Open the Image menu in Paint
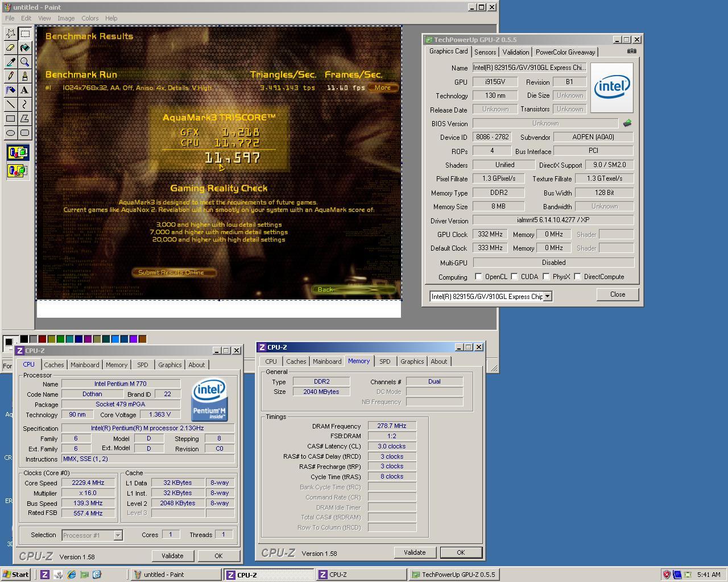 coord(66,18)
